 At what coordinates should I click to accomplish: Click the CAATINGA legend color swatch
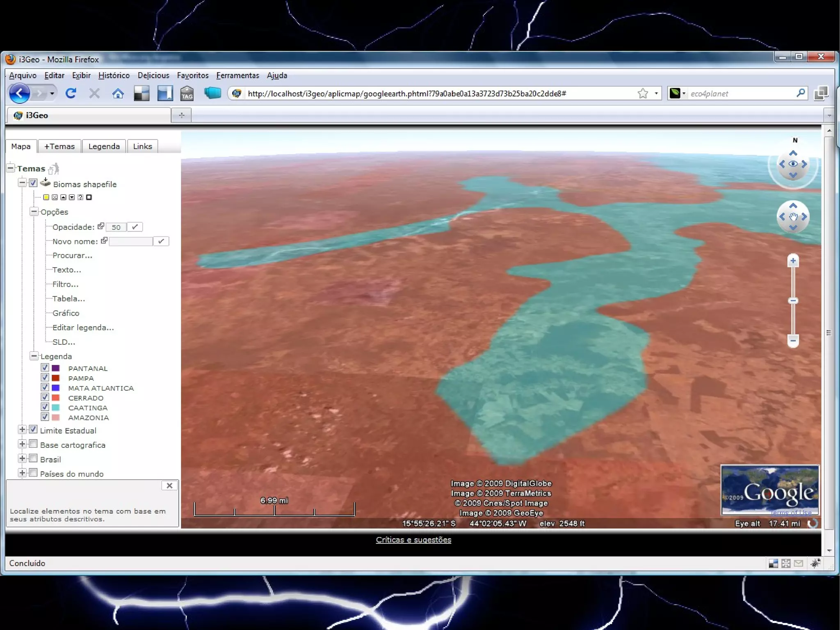pyautogui.click(x=56, y=407)
